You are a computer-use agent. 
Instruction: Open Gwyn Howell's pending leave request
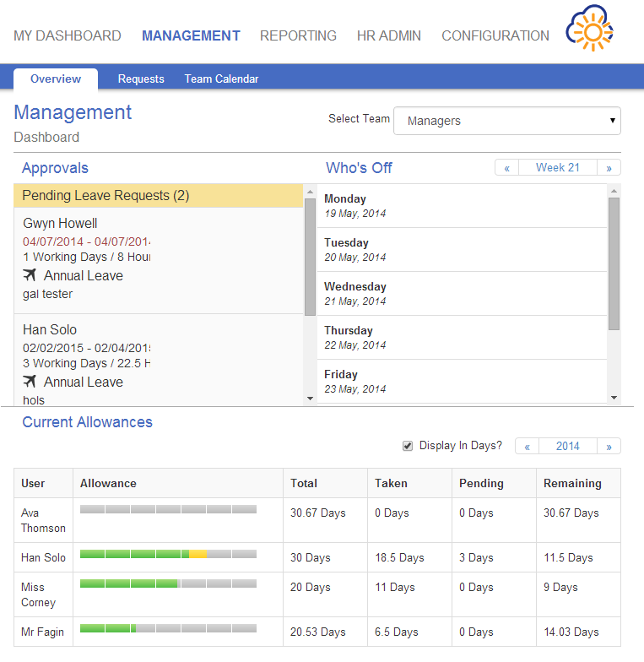coord(60,224)
